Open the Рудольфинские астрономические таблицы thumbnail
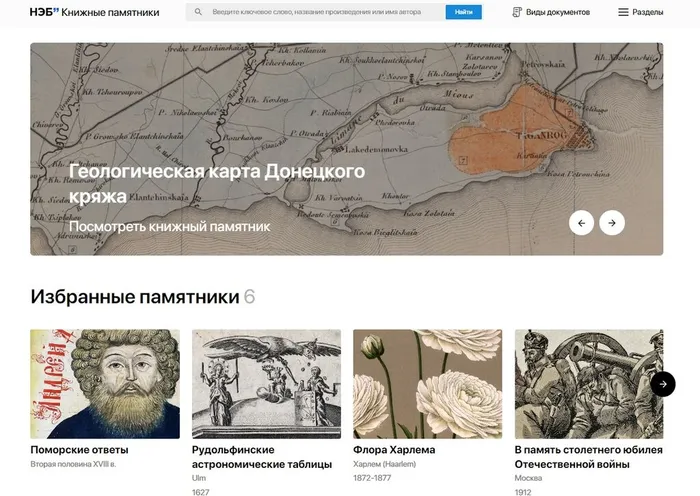Screen dimensions: 700x496 [x=266, y=384]
